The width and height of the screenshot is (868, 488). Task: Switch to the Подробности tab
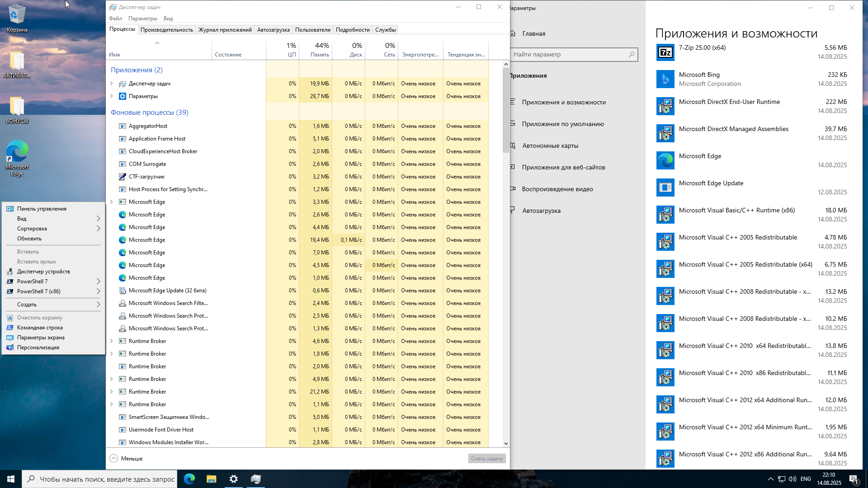click(x=353, y=30)
